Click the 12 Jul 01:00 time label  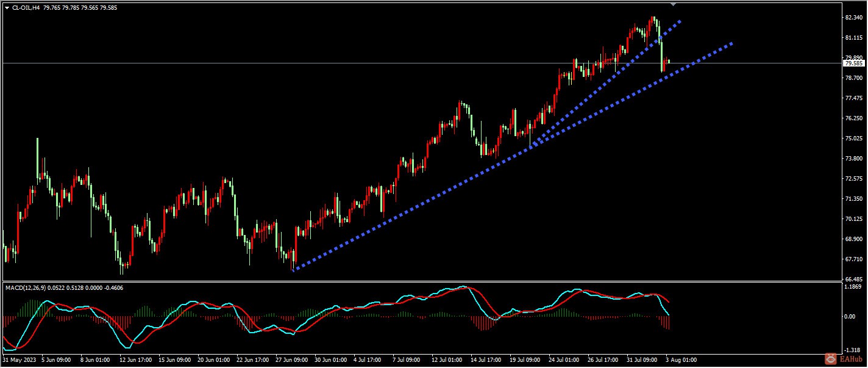[x=448, y=360]
